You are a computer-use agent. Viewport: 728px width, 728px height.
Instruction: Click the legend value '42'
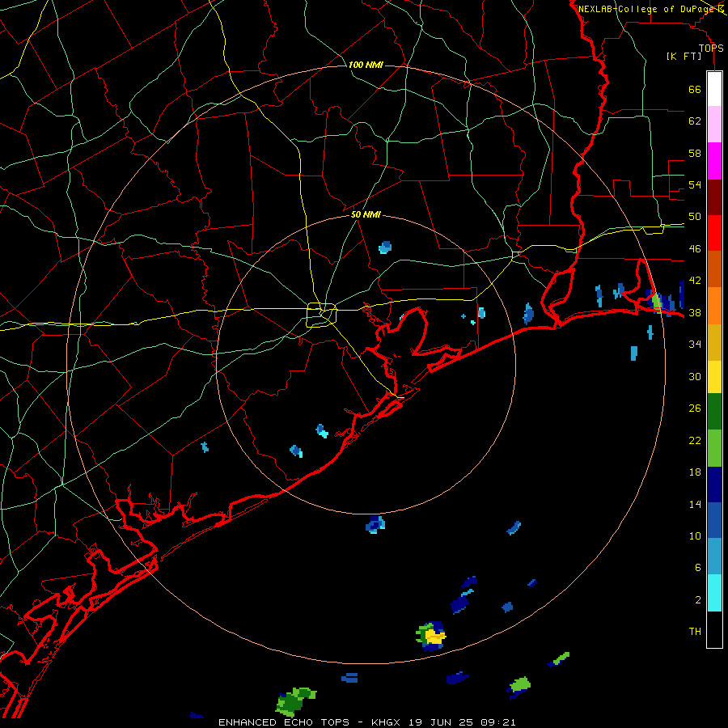tap(695, 281)
